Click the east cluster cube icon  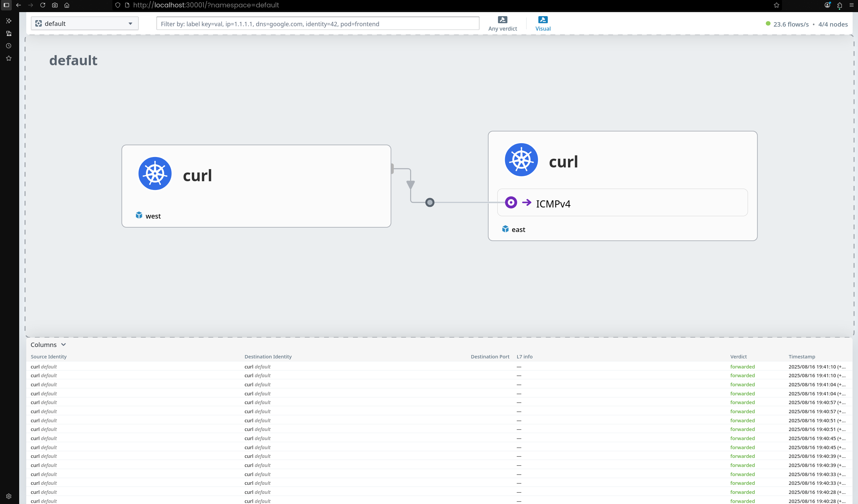click(x=505, y=229)
